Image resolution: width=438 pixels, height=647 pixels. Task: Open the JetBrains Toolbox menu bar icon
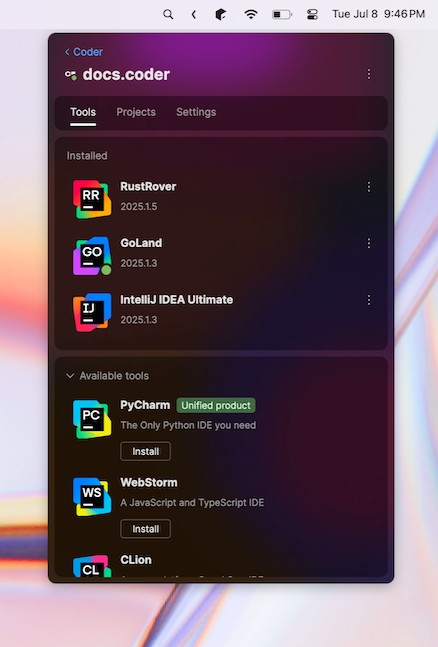click(x=221, y=14)
